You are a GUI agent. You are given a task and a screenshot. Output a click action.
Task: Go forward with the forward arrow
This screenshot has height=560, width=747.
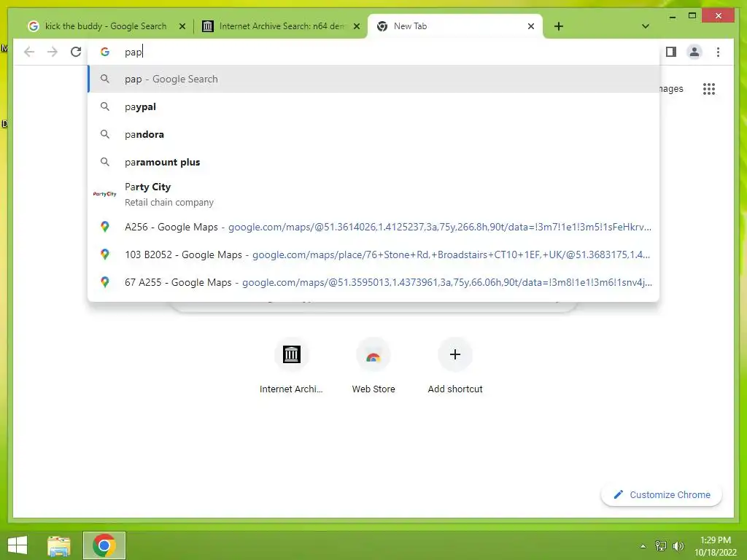pos(53,52)
